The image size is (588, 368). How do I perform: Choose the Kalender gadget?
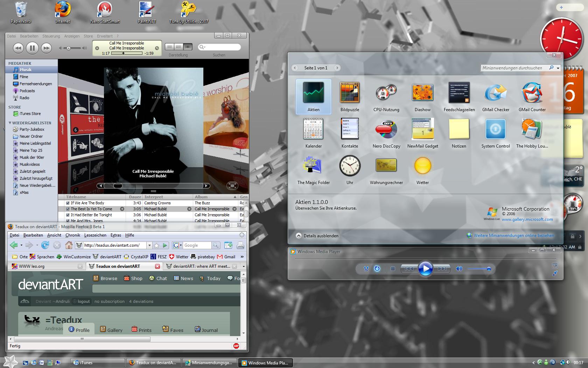[313, 133]
